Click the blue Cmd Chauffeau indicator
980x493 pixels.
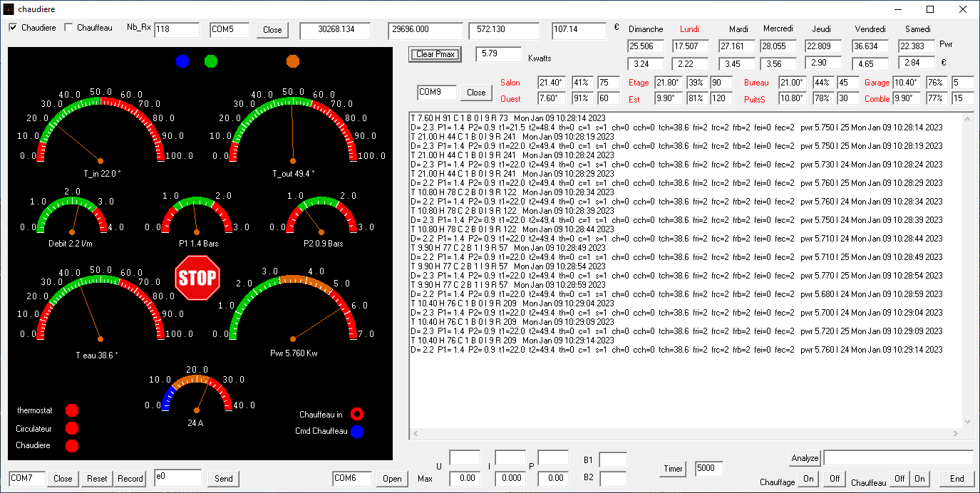tap(356, 431)
